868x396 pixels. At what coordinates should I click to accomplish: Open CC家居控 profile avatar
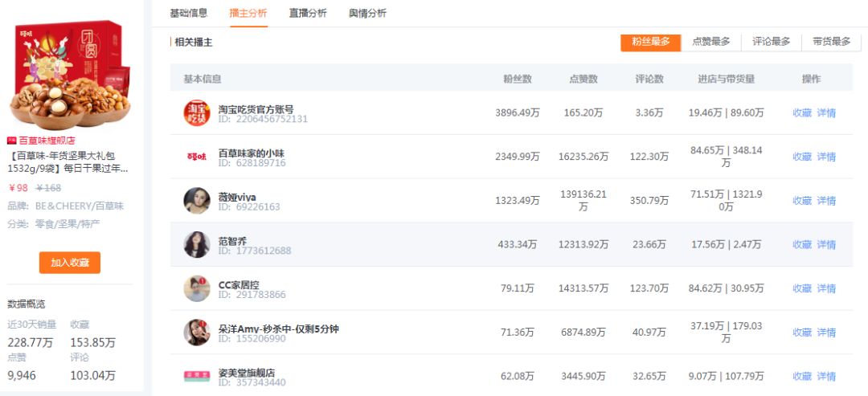(x=197, y=288)
